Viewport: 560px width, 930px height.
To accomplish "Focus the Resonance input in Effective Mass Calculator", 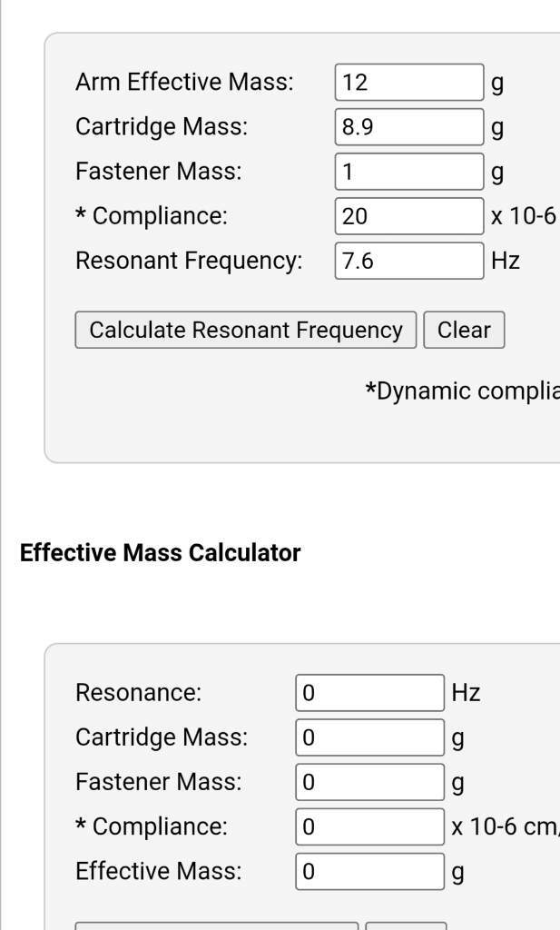I will (x=369, y=693).
